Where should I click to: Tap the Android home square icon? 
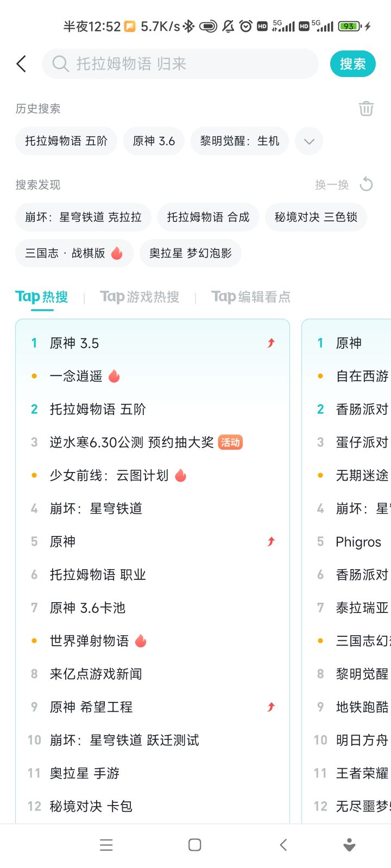click(x=194, y=845)
